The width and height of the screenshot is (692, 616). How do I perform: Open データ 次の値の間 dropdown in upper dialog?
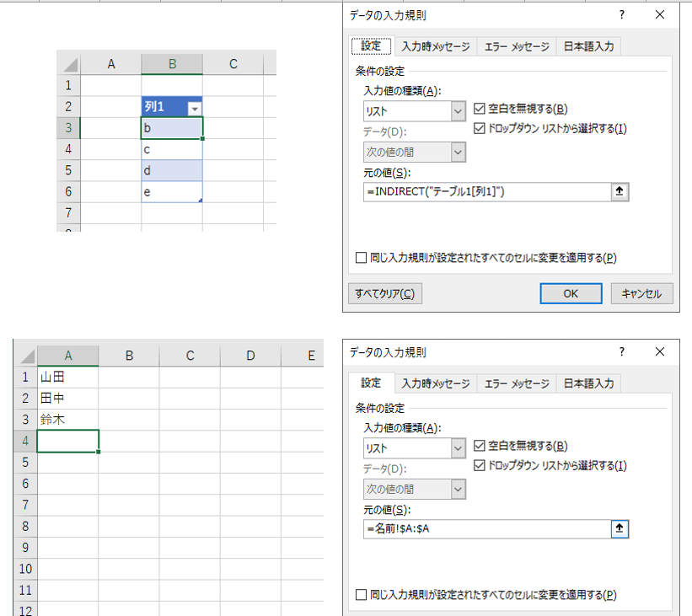tap(458, 153)
